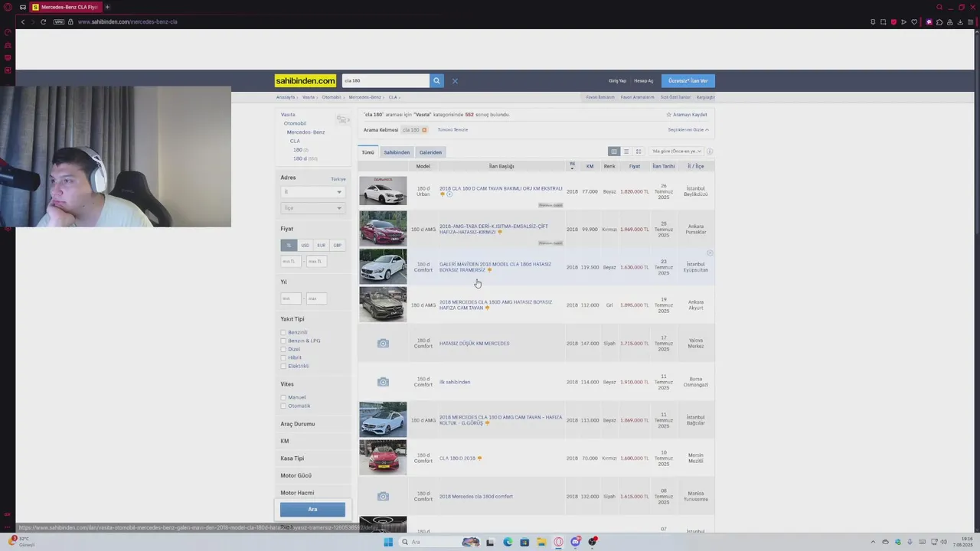Click the browser reload button
Viewport: 980px width, 551px height.
(43, 21)
